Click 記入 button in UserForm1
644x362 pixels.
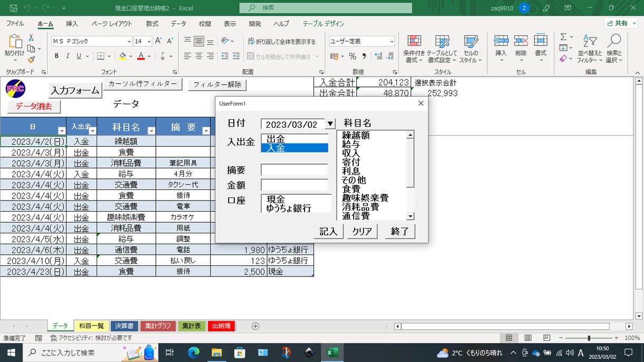click(x=328, y=232)
